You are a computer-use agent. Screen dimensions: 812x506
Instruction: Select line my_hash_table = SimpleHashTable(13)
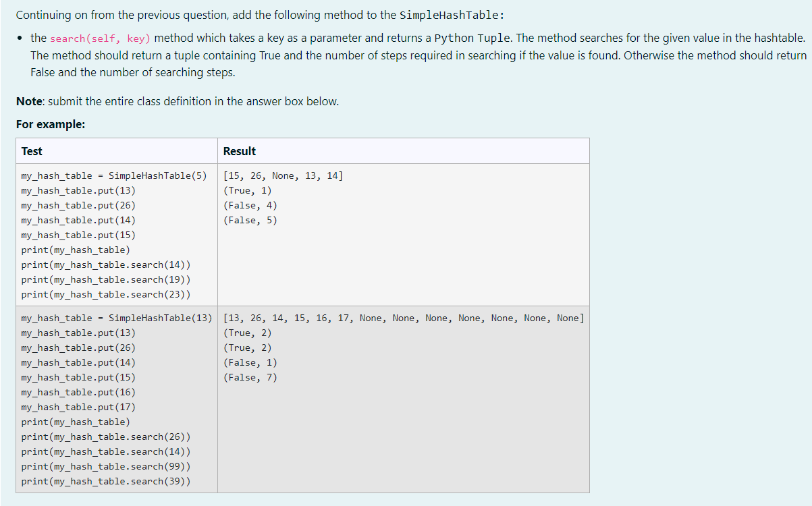[x=119, y=318]
